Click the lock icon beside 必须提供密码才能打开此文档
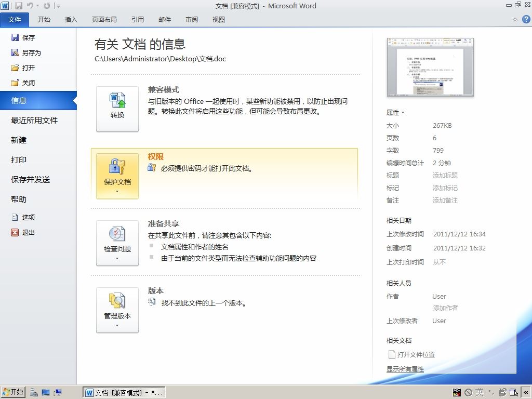Viewport: 532px width, 399px height. click(152, 167)
